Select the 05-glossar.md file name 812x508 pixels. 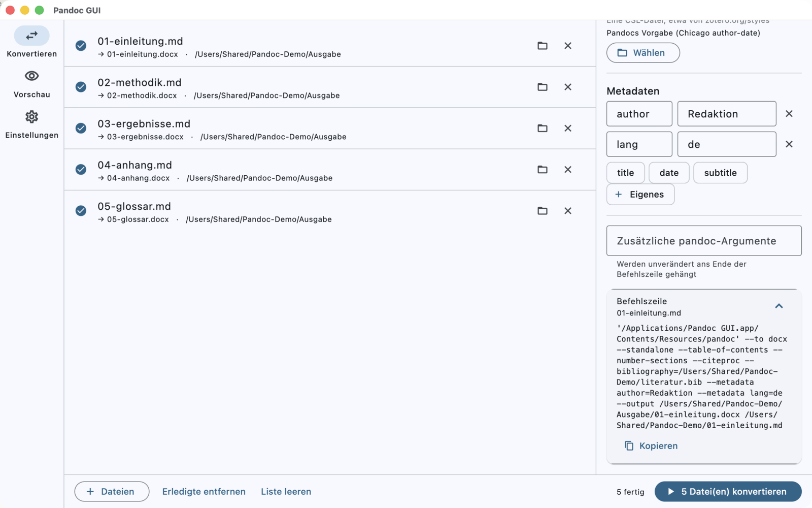[134, 206]
